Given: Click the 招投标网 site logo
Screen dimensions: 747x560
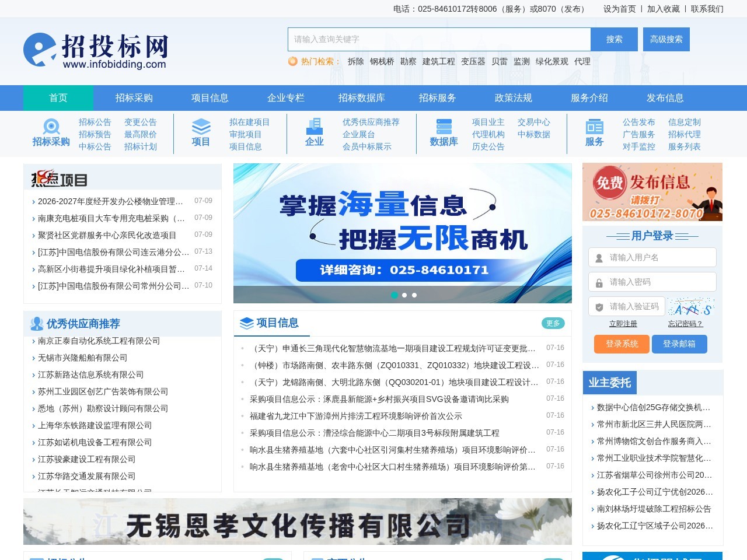Looking at the screenshot, I should (x=96, y=51).
